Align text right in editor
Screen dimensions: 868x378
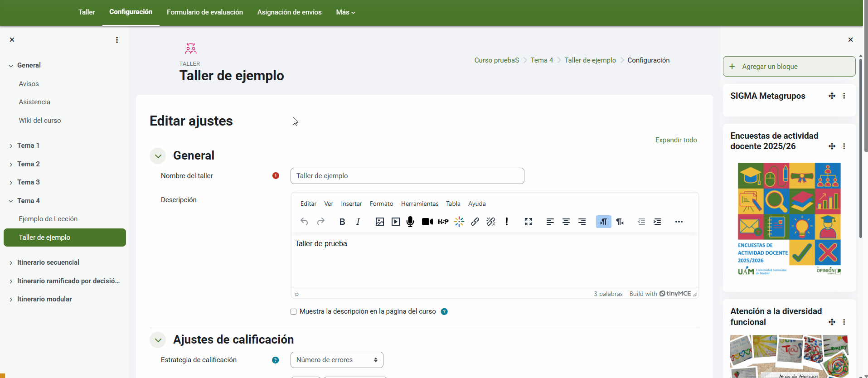pyautogui.click(x=582, y=222)
